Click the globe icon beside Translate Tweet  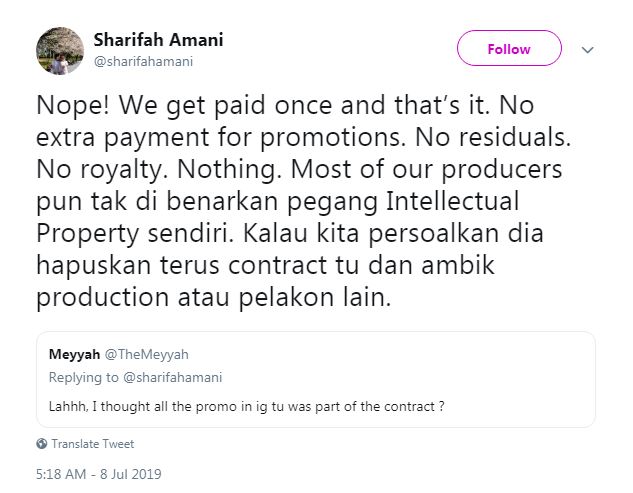pos(41,443)
